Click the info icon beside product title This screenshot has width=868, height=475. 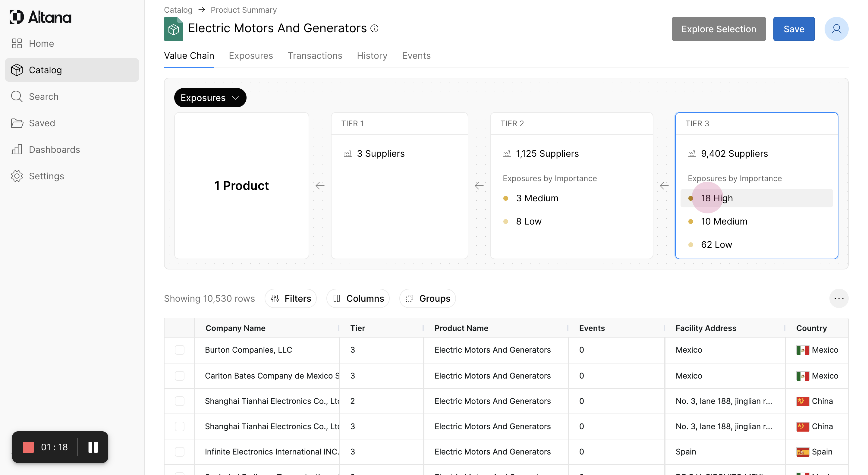point(374,28)
